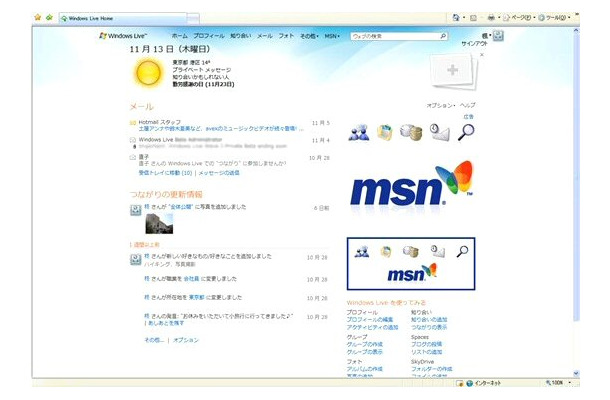The width and height of the screenshot is (610, 400).
Task: Open the フォト menu item
Action: click(286, 36)
